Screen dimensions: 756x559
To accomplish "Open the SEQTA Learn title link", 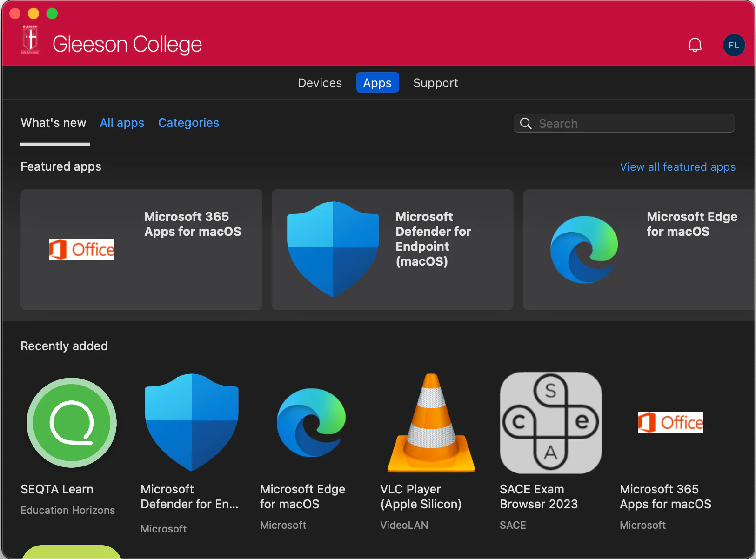I will click(57, 489).
